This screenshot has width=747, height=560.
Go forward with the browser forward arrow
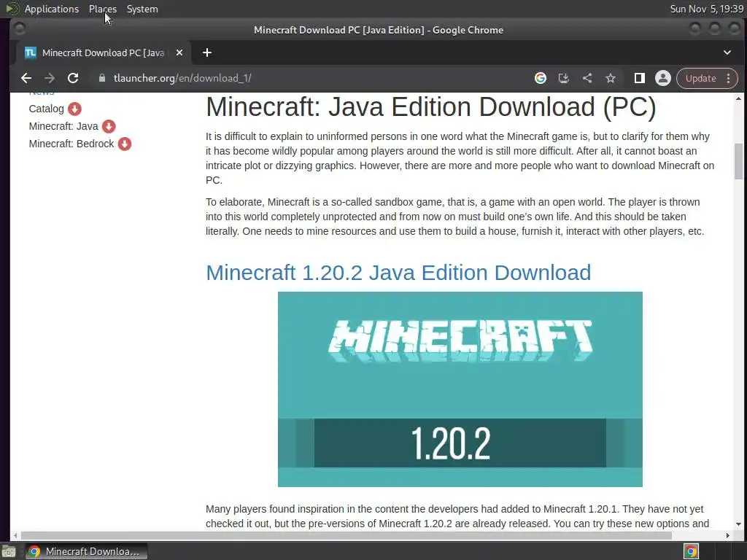50,78
